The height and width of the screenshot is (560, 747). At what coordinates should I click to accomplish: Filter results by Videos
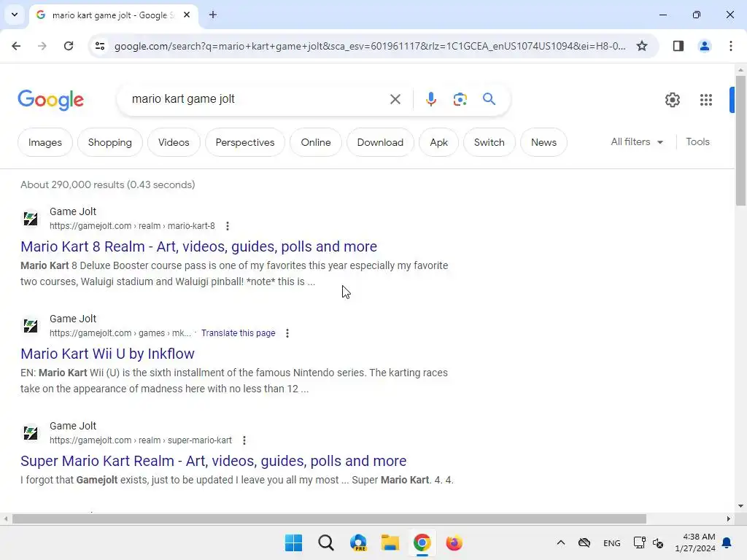(x=174, y=142)
